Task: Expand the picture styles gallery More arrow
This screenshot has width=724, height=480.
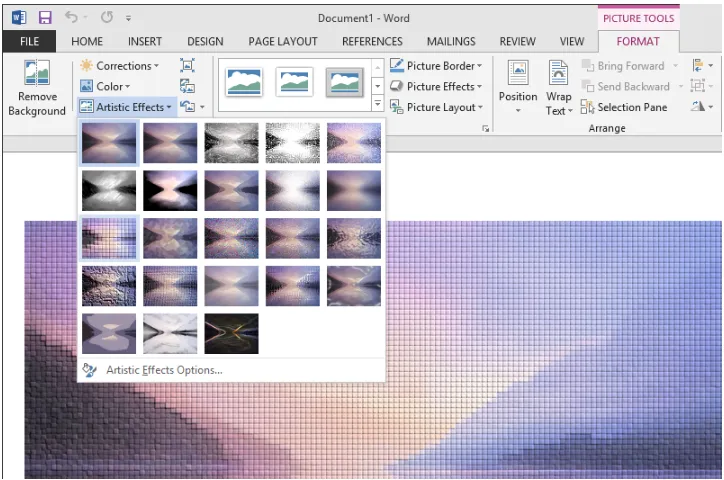Action: point(378,104)
